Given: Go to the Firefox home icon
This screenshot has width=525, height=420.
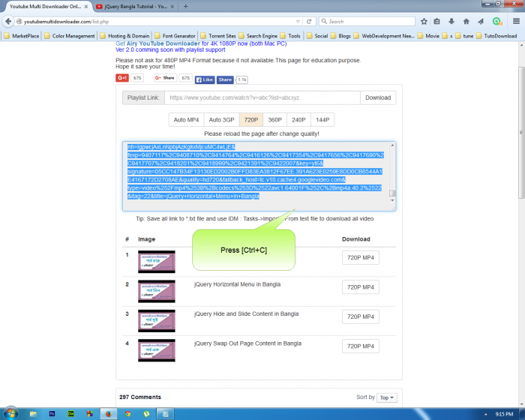Looking at the screenshot, I should pos(466,22).
